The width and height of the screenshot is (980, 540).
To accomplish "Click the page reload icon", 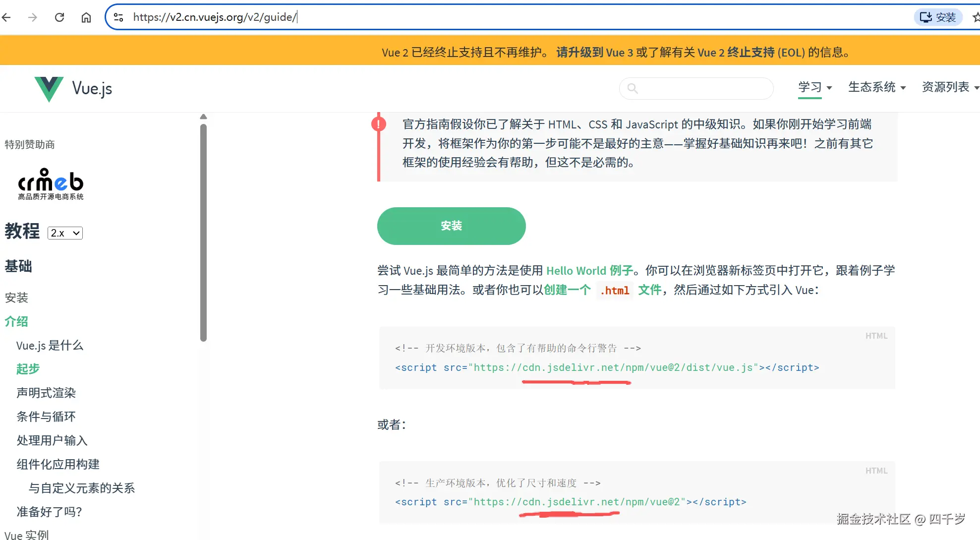I will click(x=59, y=17).
